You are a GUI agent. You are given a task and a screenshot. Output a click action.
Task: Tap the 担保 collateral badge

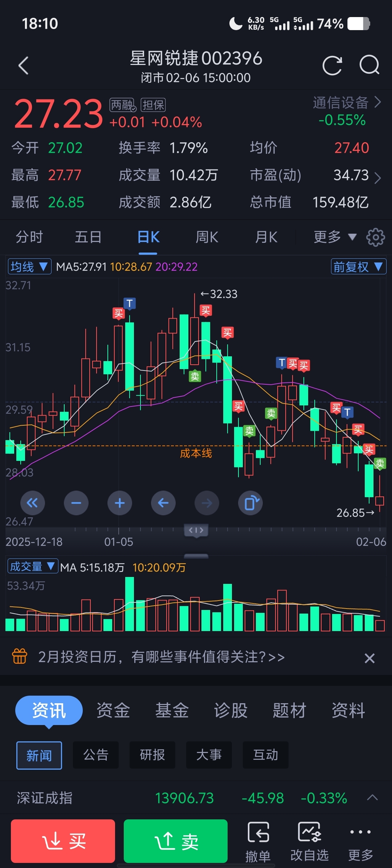point(153,105)
